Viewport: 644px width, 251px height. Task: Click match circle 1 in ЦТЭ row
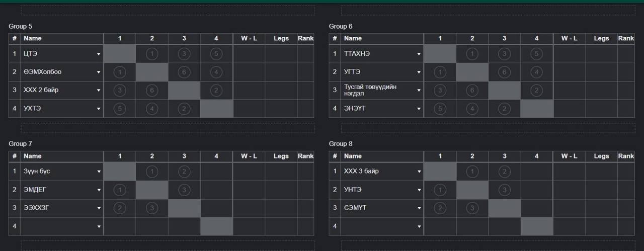152,54
